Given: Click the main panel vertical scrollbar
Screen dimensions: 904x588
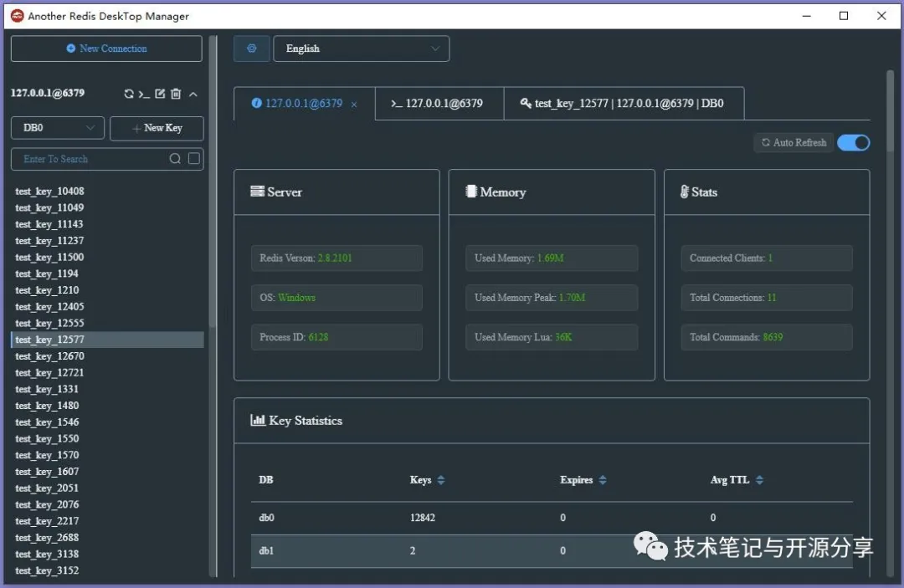Looking at the screenshot, I should (x=890, y=112).
